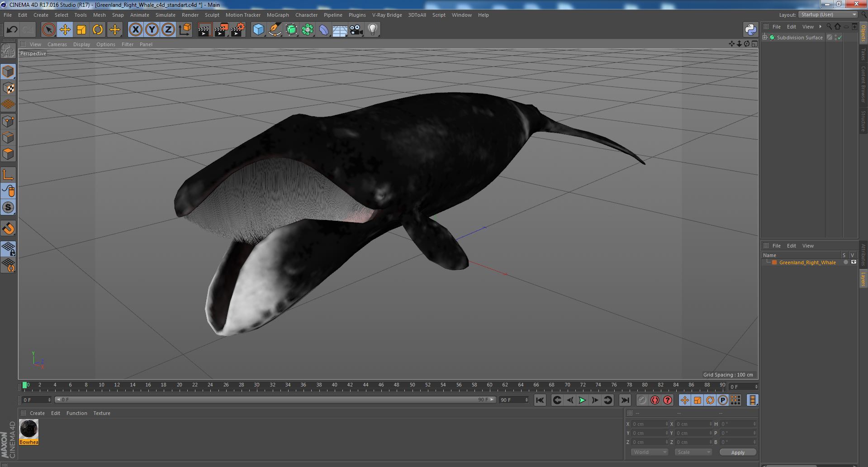Screen dimensions: 868x467
Task: Open the Cameras viewport menu
Action: click(57, 44)
